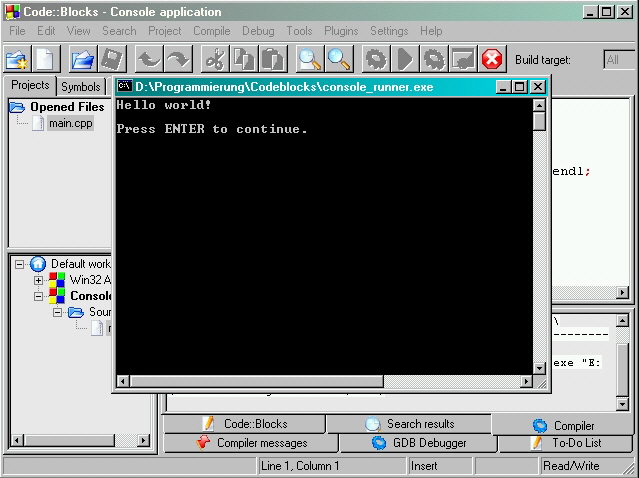Open the Build target dropdown

(619, 60)
